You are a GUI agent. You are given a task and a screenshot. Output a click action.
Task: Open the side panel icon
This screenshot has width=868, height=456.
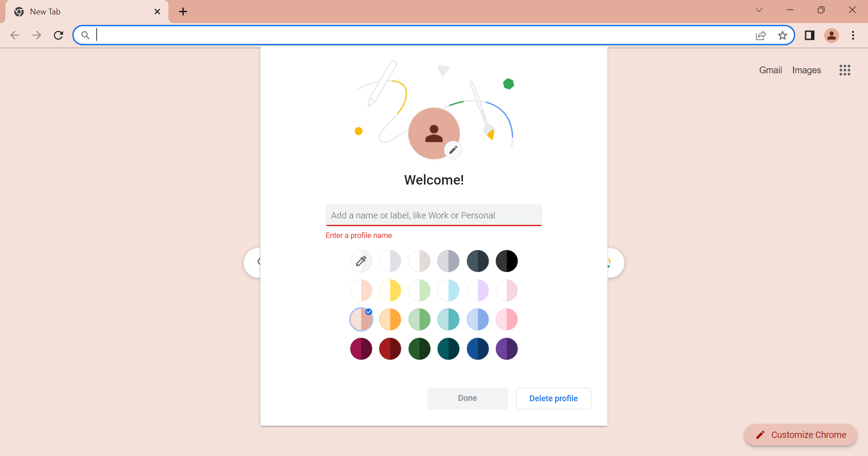[810, 35]
